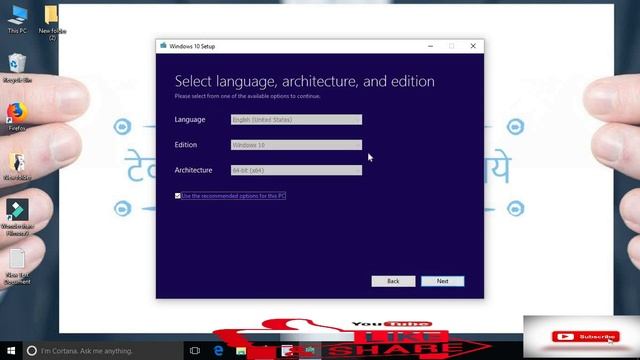Click the Cortana Ask me anything search box
Screen dimensions: 640x360
102,351
